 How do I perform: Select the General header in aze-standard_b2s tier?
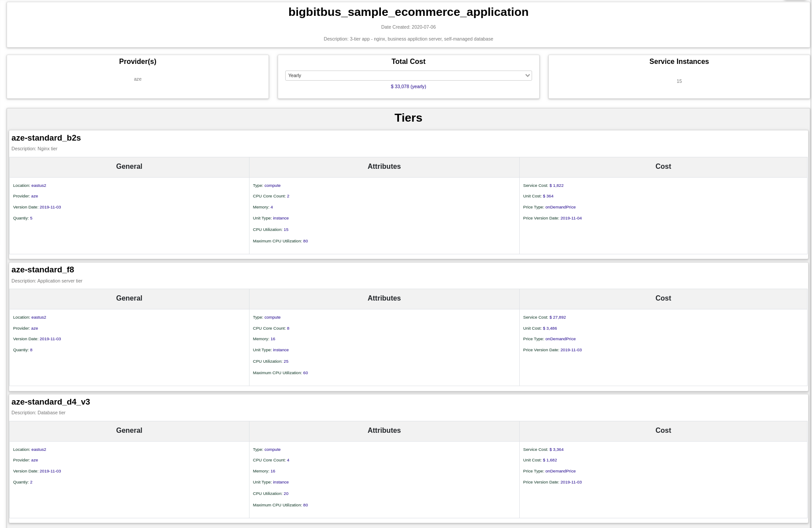coord(129,167)
